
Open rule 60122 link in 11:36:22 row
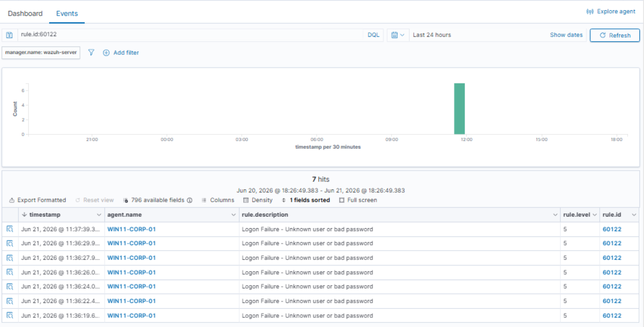[x=612, y=301]
